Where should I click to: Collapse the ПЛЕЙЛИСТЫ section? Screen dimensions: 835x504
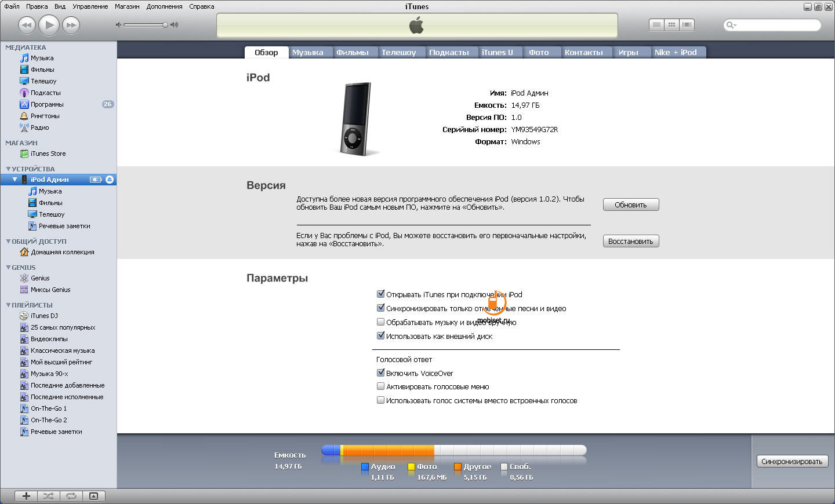8,305
